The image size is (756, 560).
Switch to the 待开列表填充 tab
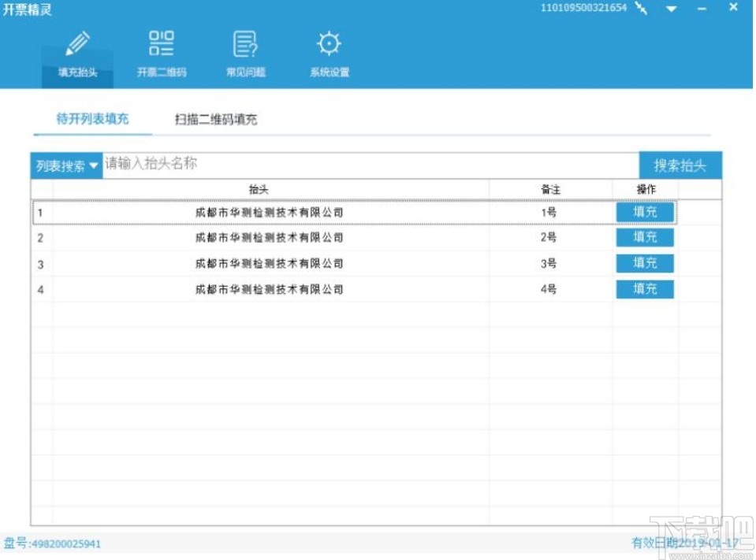point(92,119)
